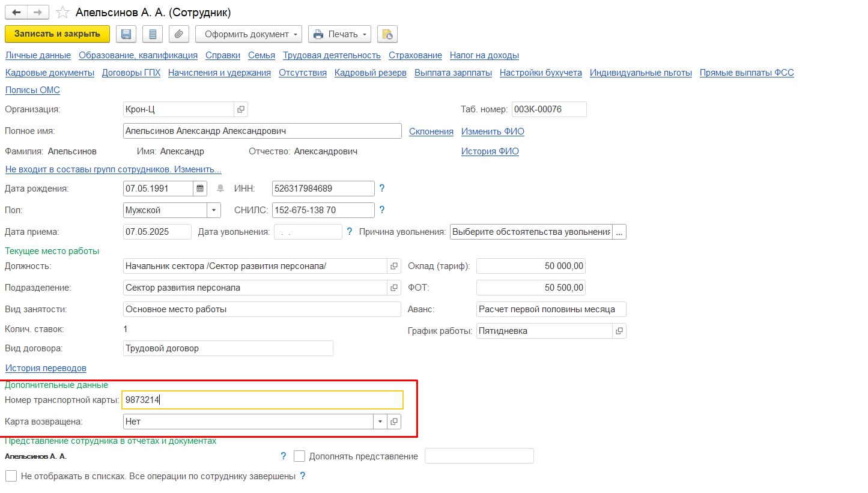Click the birthday reminder bell icon
Screen dimensions: 868x493
(x=220, y=189)
